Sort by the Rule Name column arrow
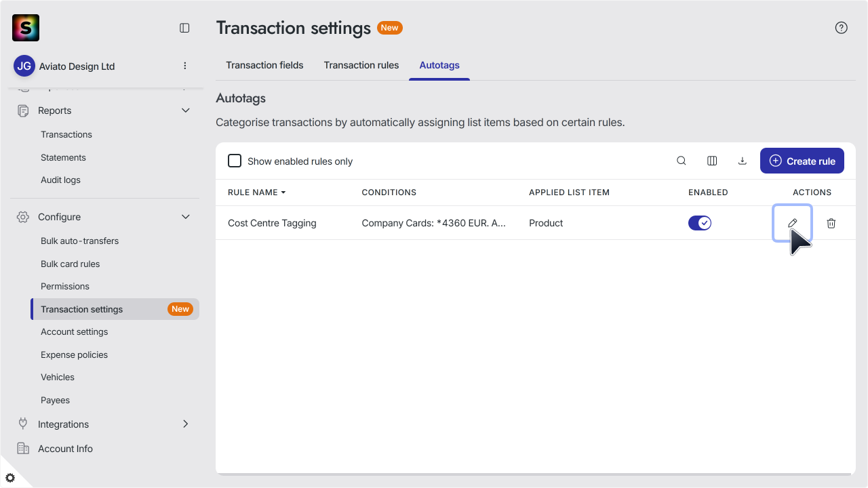Image resolution: width=868 pixels, height=488 pixels. tap(283, 192)
